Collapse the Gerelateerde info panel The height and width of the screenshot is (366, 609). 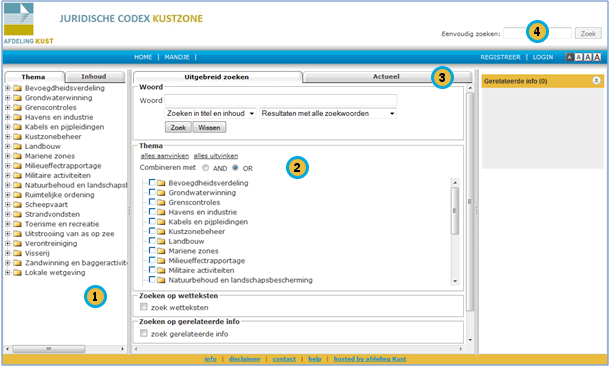click(596, 80)
